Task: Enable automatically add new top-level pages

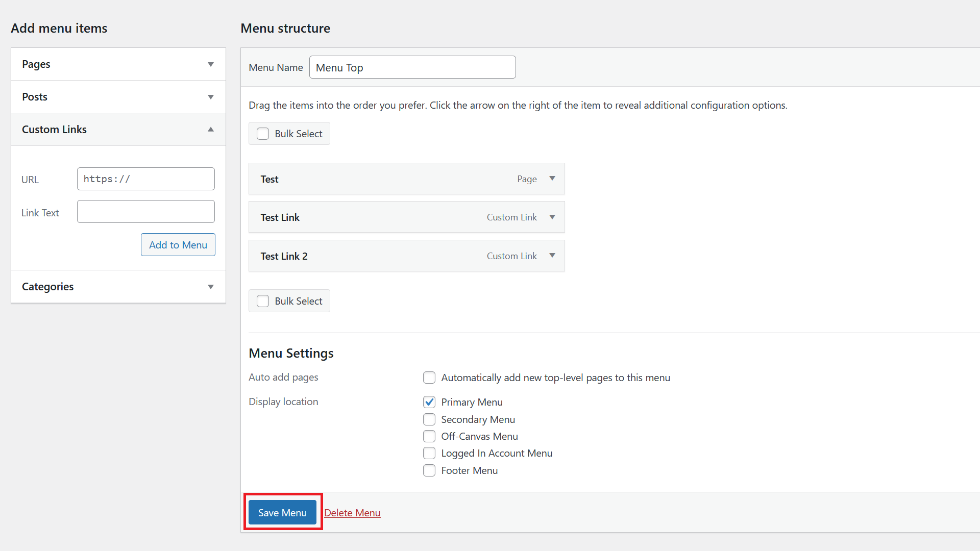Action: (429, 378)
